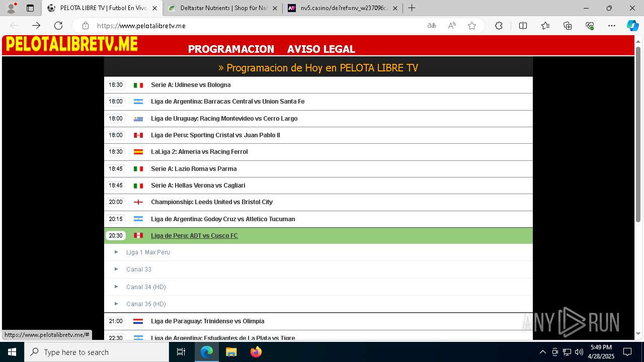Expand Racing Montevideo vs Cerro Largo
Image resolution: width=644 pixels, height=362 pixels.
(318, 119)
